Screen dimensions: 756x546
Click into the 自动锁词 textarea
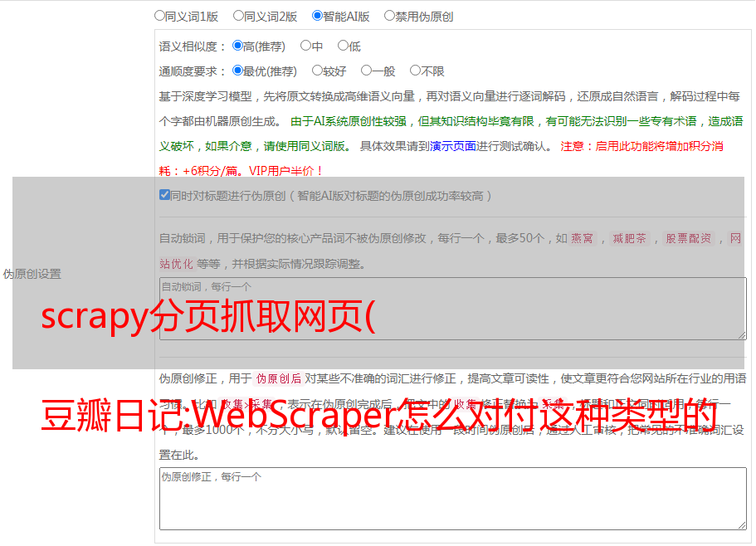point(453,309)
